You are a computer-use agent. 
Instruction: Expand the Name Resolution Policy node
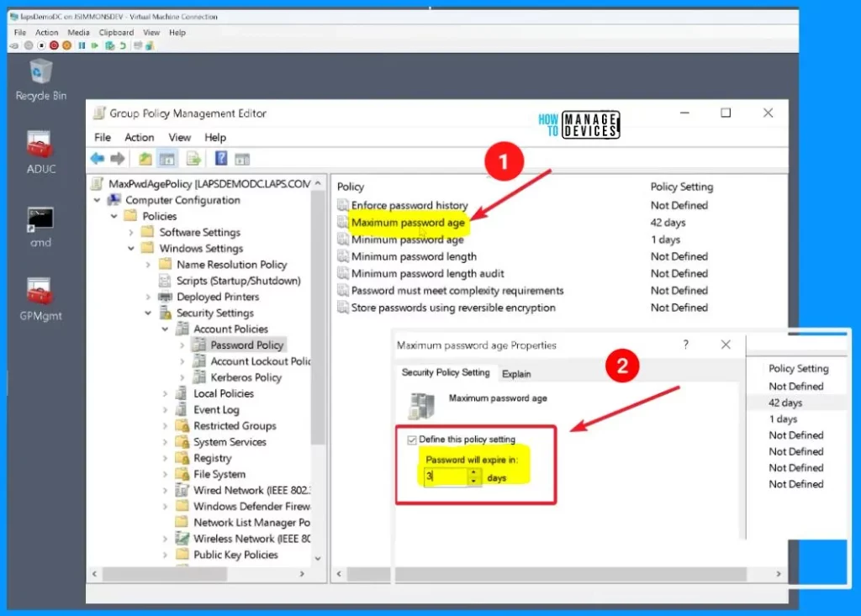(x=148, y=265)
